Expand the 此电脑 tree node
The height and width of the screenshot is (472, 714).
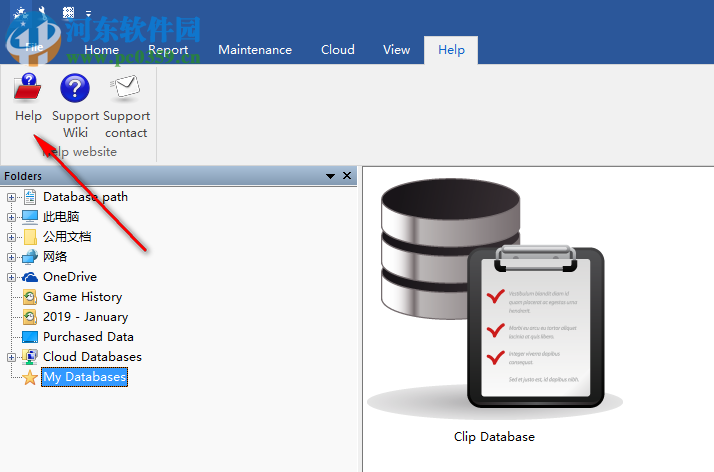click(x=11, y=218)
